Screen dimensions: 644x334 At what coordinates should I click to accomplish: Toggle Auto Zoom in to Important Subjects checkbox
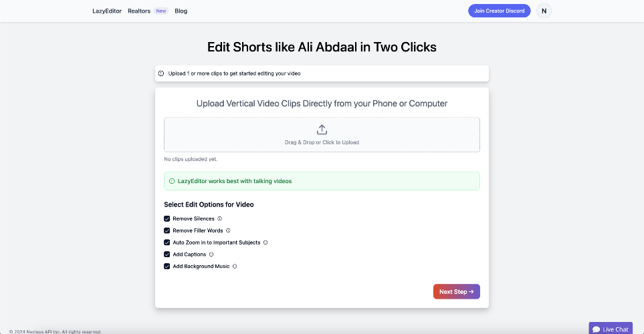coord(167,242)
